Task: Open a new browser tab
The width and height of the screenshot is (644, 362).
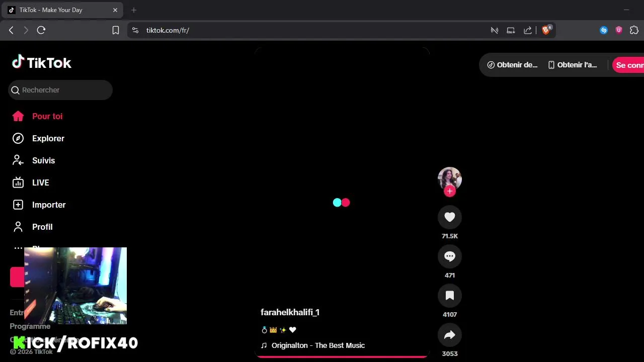Action: [134, 10]
